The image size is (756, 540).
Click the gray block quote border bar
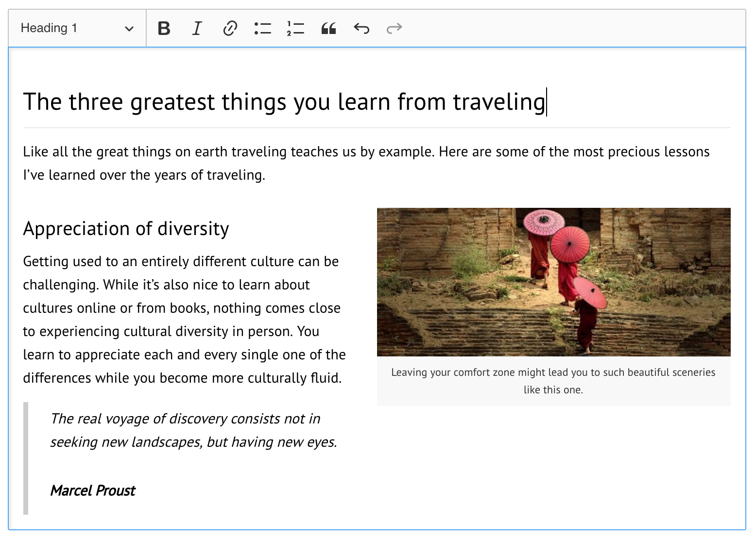point(26,458)
